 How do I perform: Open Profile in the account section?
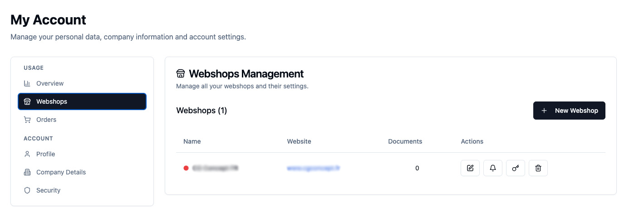click(82, 154)
